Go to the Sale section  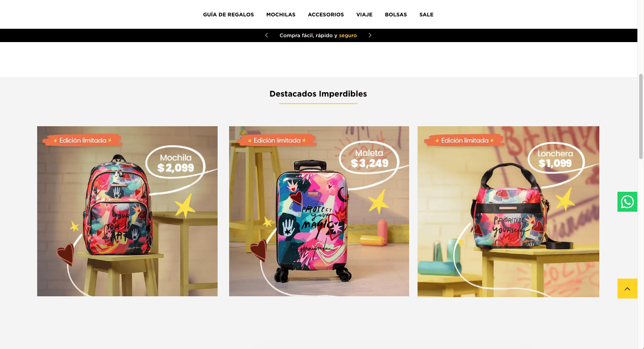pyautogui.click(x=426, y=15)
